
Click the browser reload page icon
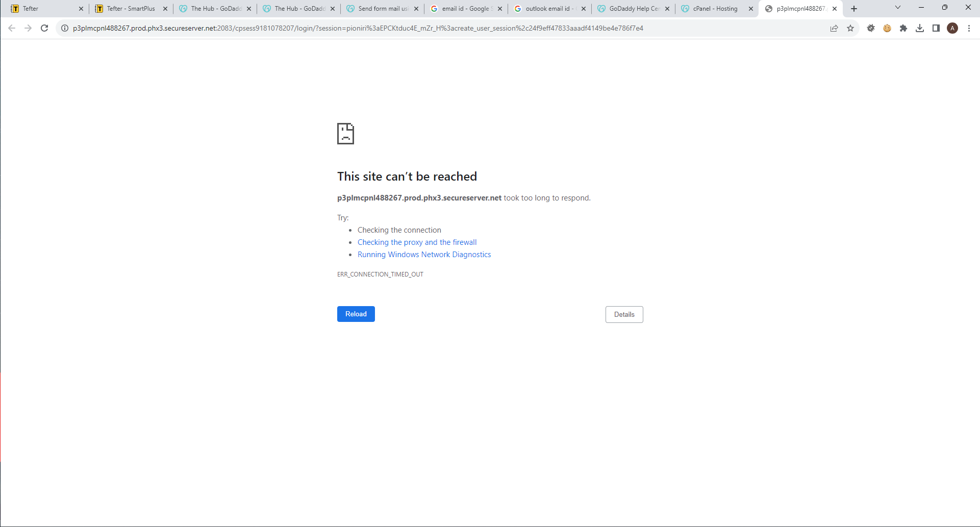44,28
